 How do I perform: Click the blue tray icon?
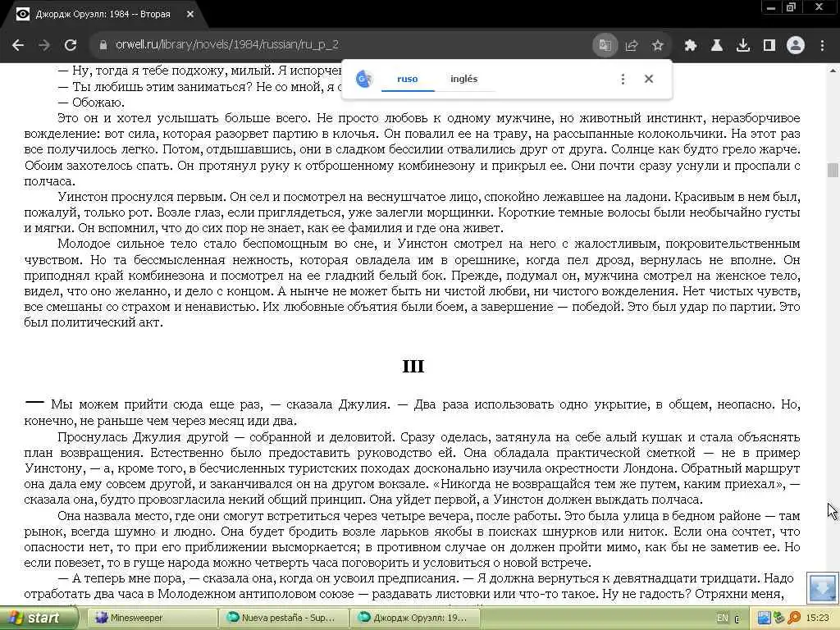click(764, 619)
